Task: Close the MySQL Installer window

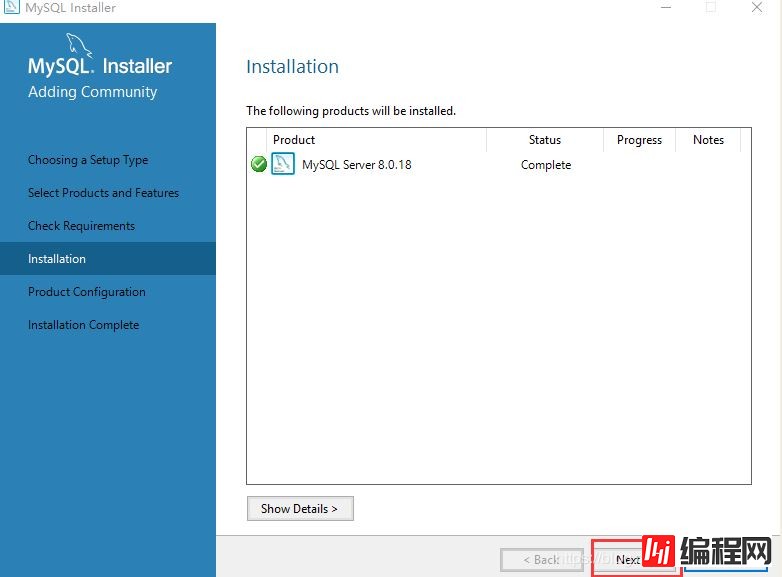Action: click(x=757, y=7)
